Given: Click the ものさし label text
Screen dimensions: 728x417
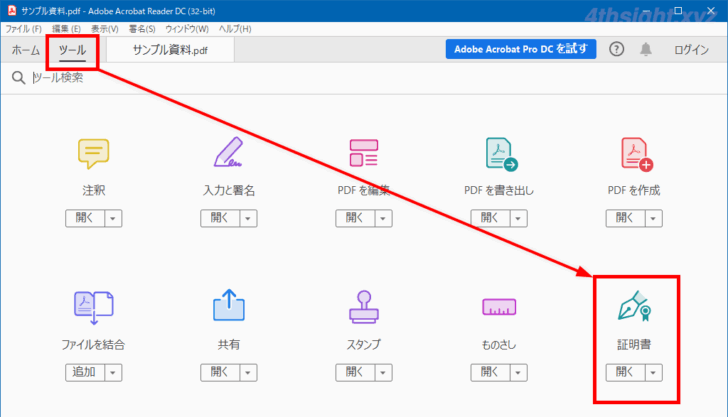Looking at the screenshot, I should click(x=499, y=345).
